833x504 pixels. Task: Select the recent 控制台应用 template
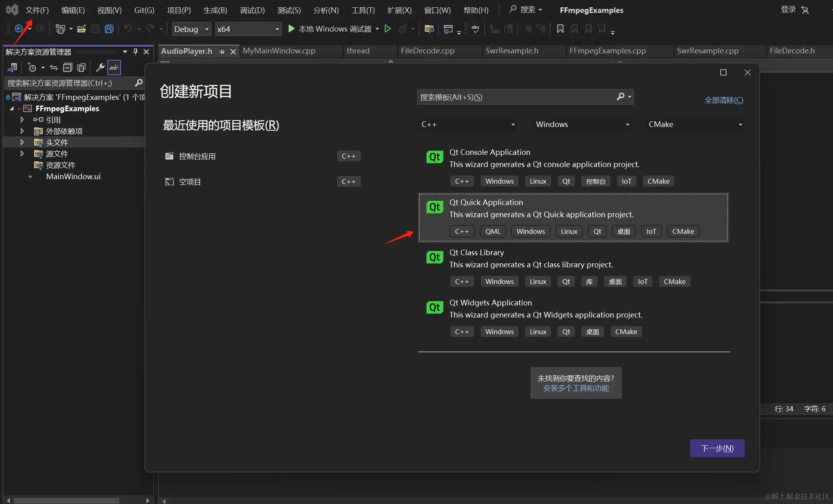coord(262,156)
